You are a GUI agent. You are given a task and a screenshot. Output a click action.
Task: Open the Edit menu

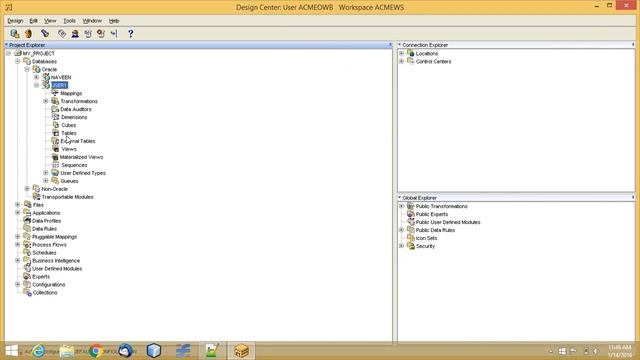click(33, 21)
